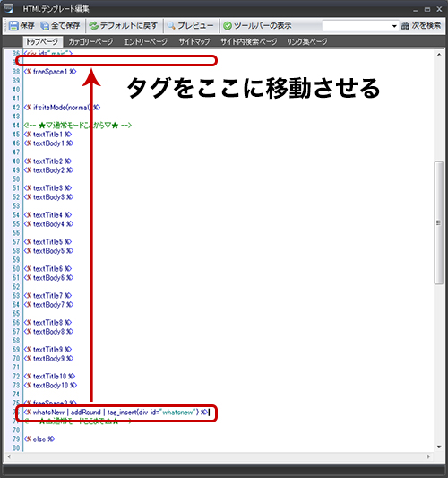This screenshot has width=448, height=478.
Task: Go to the リンク集ページ tab
Action: pyautogui.click(x=306, y=42)
